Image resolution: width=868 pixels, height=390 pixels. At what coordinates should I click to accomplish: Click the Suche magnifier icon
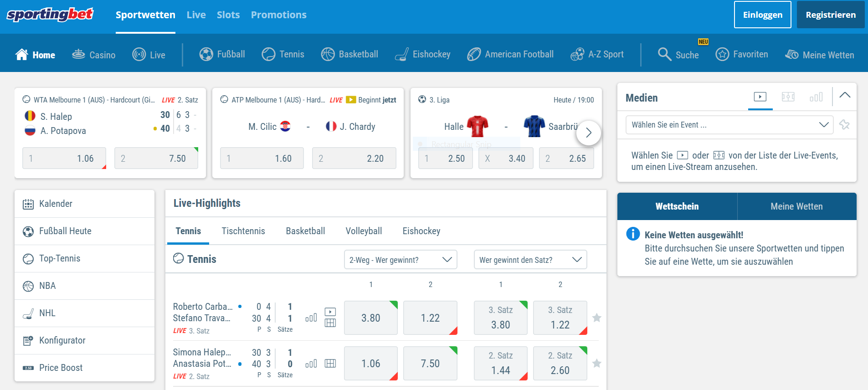point(664,55)
